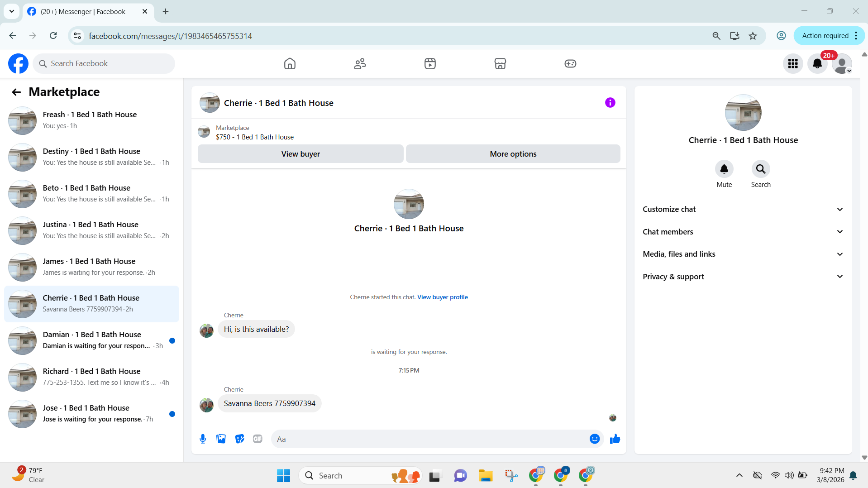Open the browser zoom magnifier icon
This screenshot has height=488, width=868.
pyautogui.click(x=716, y=36)
